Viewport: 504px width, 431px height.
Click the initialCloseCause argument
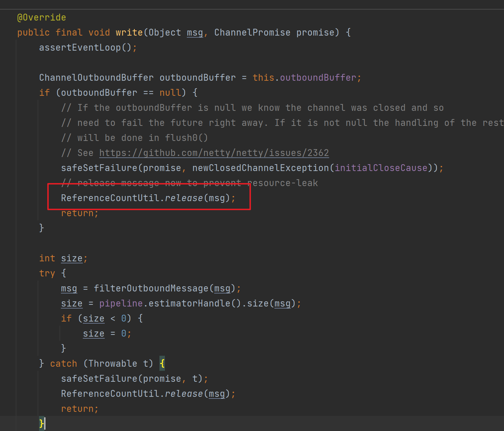tap(381, 168)
